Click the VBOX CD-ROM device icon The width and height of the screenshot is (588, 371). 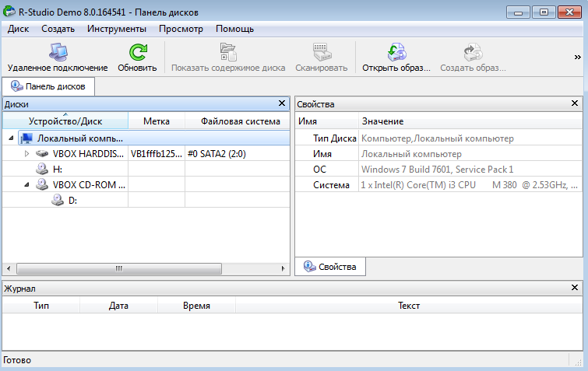[x=42, y=184]
